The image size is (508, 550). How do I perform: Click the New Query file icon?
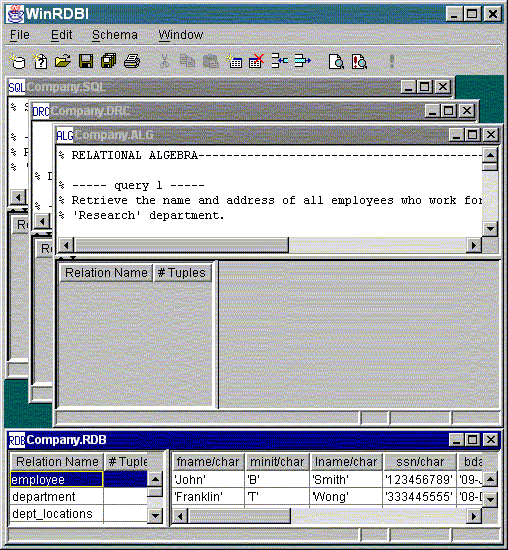40,62
